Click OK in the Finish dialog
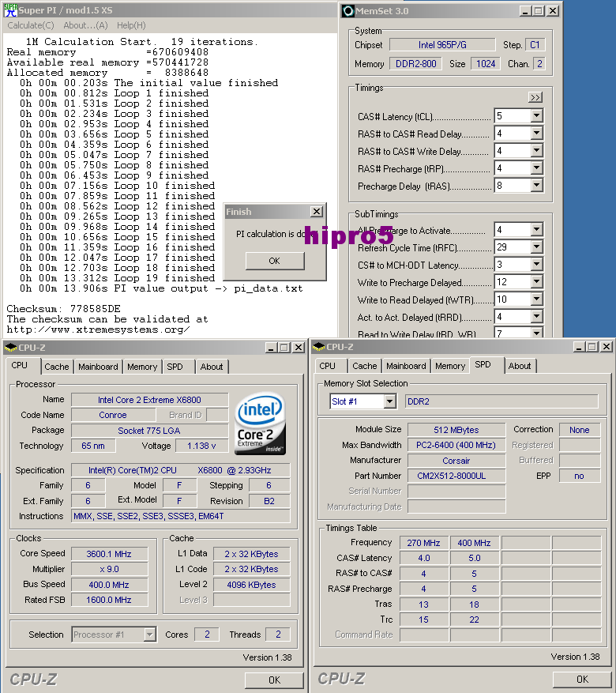 pos(275,261)
